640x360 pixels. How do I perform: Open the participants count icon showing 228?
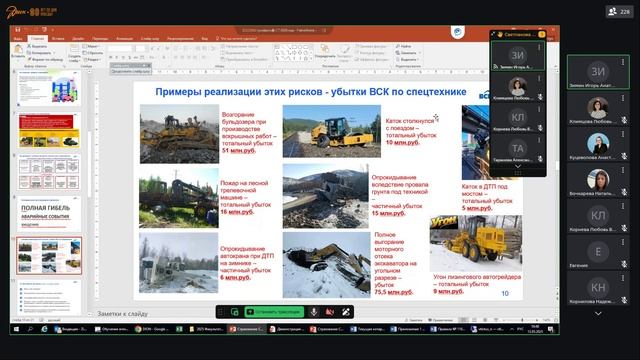click(x=619, y=11)
